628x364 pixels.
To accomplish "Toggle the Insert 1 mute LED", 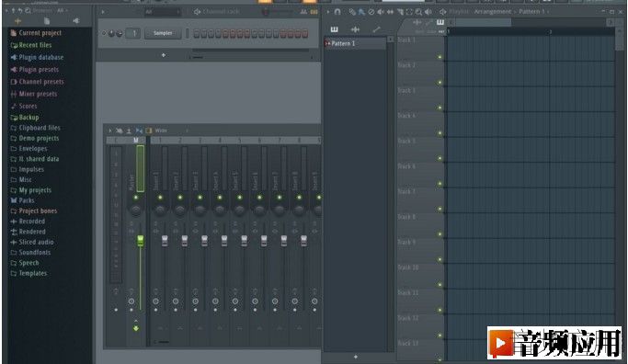I will [x=160, y=198].
